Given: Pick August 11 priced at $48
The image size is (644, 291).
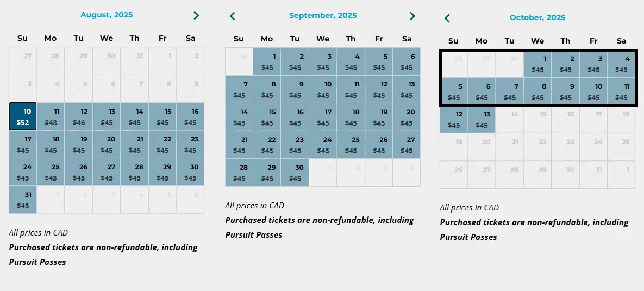Looking at the screenshot, I should [51, 116].
